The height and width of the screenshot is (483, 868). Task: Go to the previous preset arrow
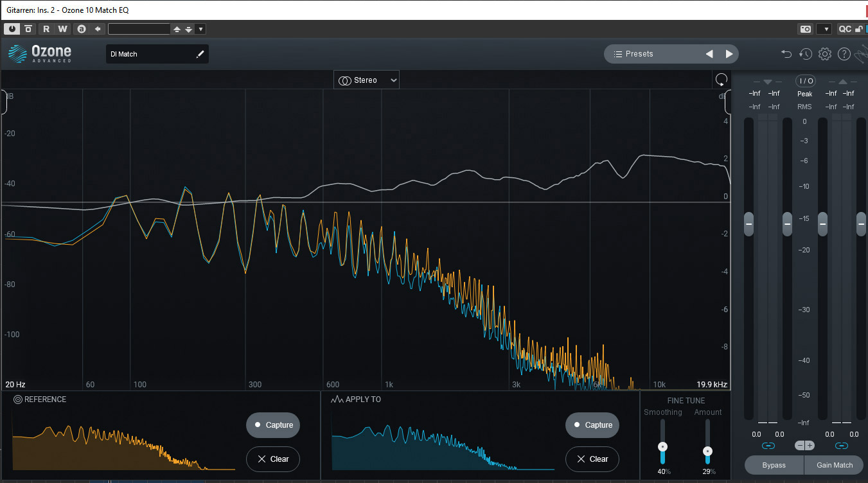click(709, 54)
